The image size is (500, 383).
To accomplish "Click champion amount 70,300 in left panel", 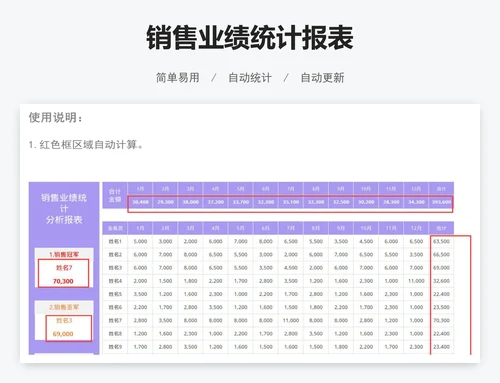I will (x=63, y=281).
